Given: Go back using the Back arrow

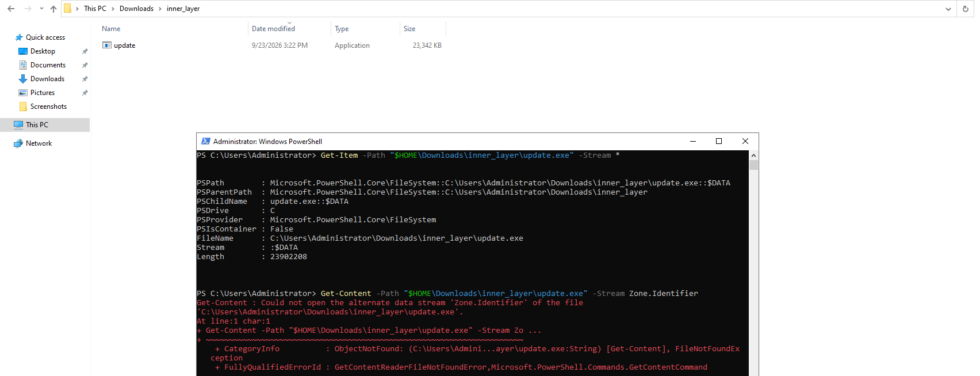Looking at the screenshot, I should click(11, 9).
